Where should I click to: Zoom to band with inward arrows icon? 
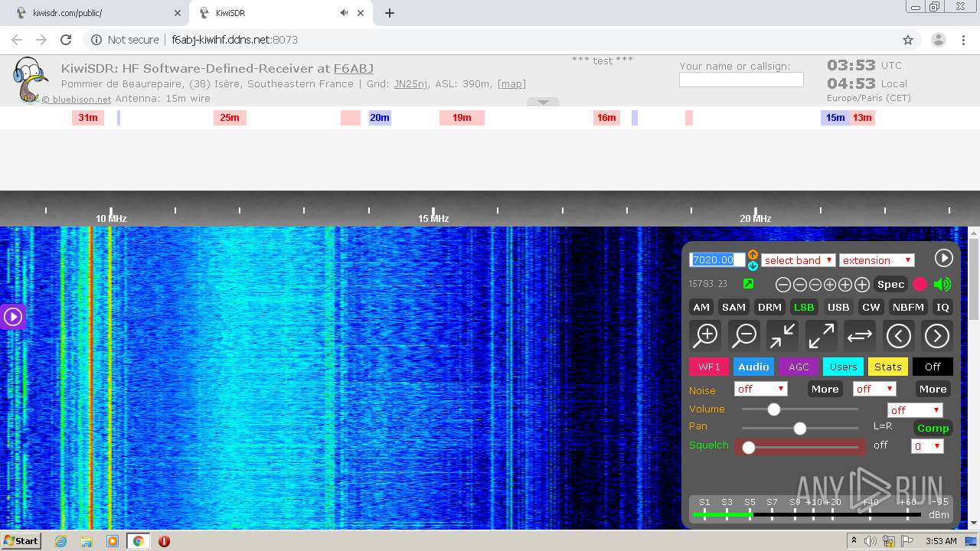(x=782, y=335)
